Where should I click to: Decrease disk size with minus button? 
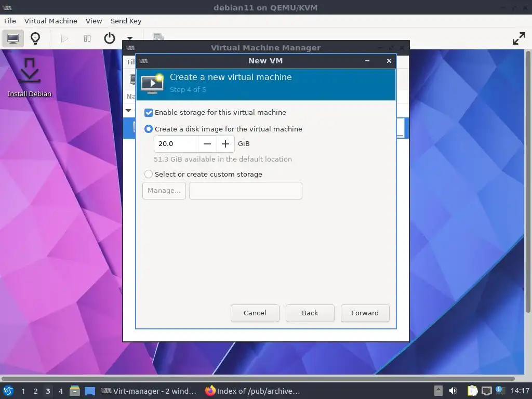click(207, 144)
